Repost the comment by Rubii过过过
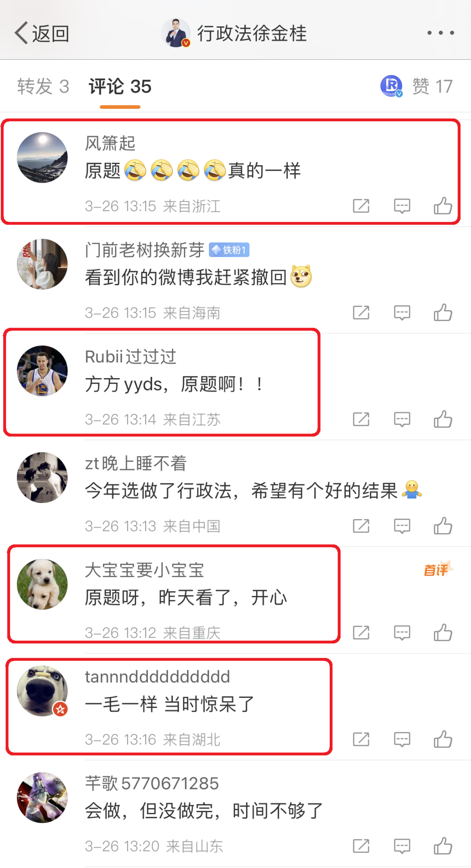Screen dimensions: 471x868 [x=361, y=420]
